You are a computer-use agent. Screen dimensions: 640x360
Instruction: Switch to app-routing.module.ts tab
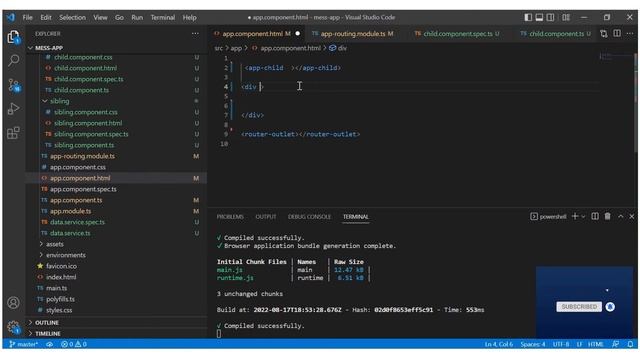[352, 34]
